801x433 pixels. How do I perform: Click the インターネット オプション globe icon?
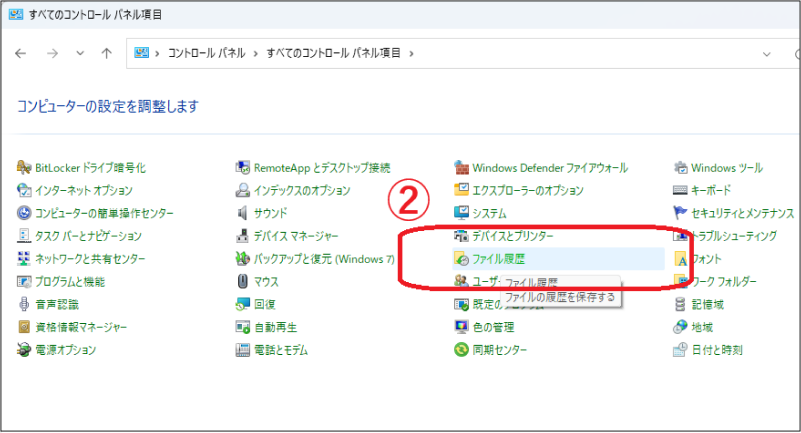(x=24, y=190)
